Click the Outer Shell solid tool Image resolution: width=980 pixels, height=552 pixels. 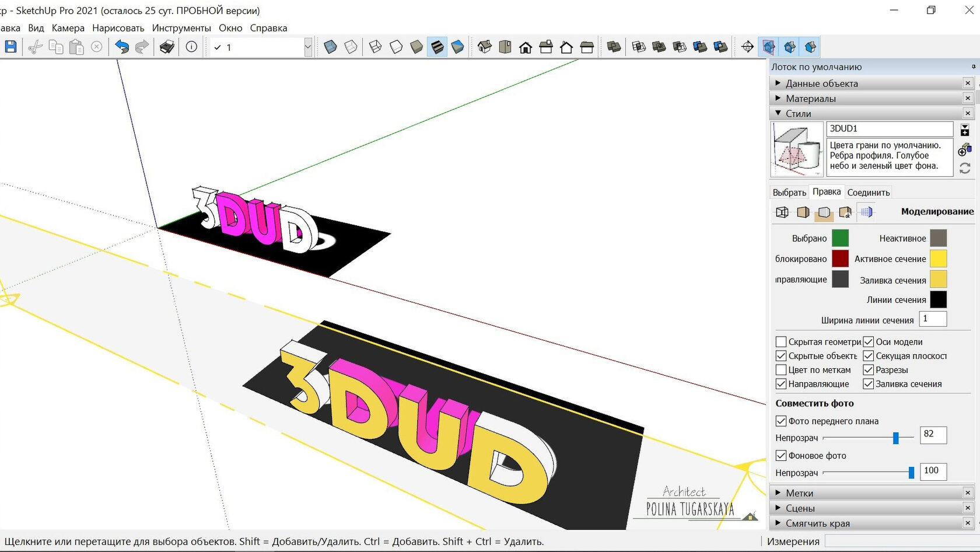coord(614,47)
